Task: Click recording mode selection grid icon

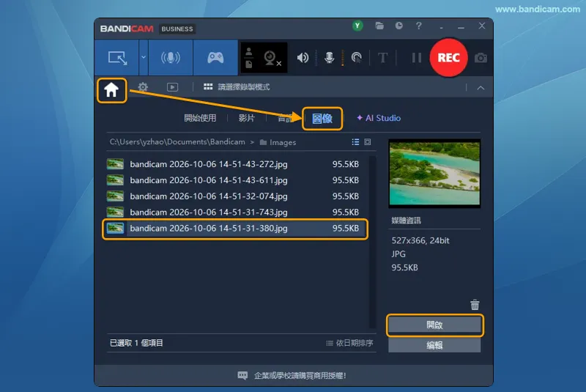Action: [208, 87]
